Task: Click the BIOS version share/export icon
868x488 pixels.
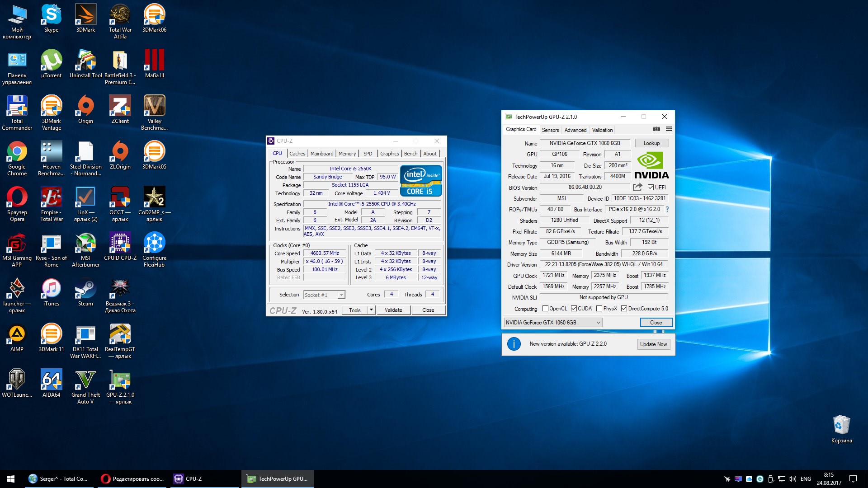Action: [637, 187]
